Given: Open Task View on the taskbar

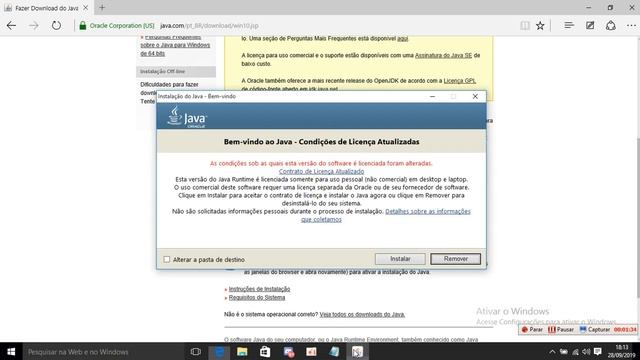Looking at the screenshot, I should (x=196, y=351).
